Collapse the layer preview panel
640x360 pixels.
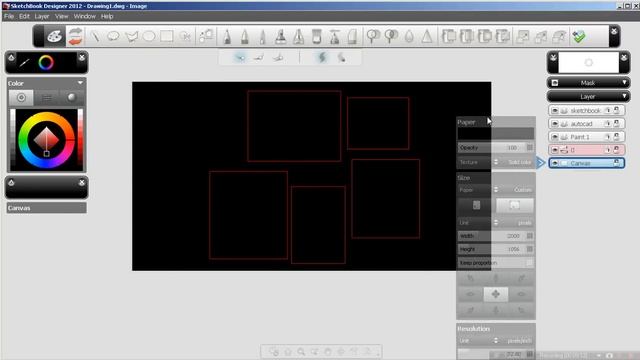(x=553, y=58)
